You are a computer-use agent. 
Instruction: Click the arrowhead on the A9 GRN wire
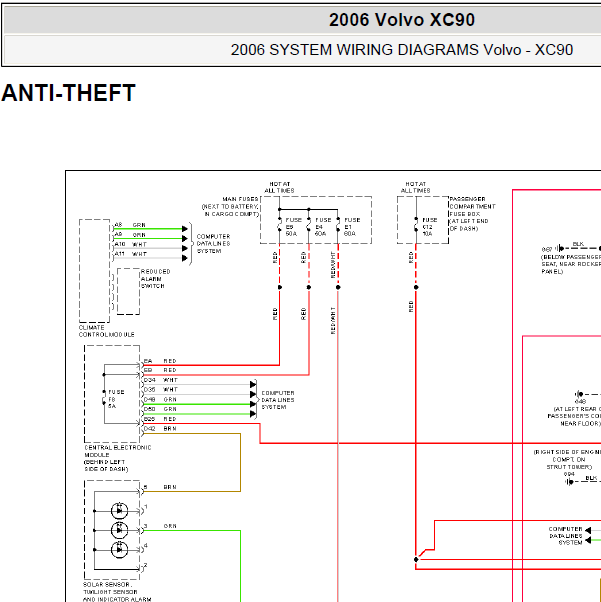[x=185, y=239]
